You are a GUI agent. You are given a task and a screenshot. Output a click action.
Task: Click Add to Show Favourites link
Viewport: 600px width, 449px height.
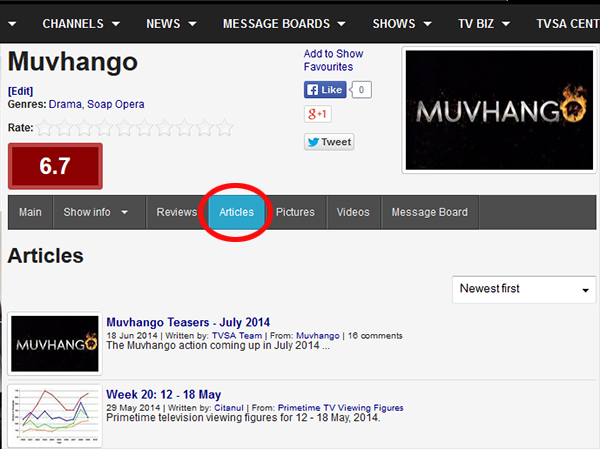pyautogui.click(x=333, y=60)
